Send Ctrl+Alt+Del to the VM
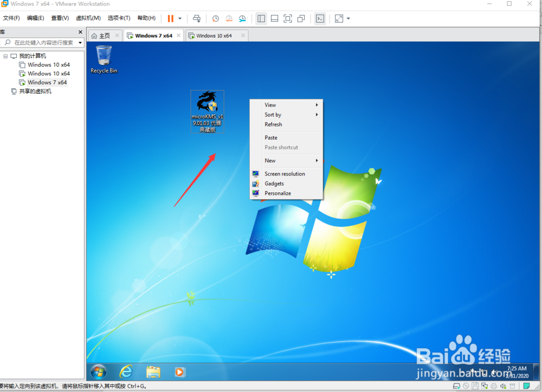This screenshot has height=392, width=542. click(x=197, y=18)
